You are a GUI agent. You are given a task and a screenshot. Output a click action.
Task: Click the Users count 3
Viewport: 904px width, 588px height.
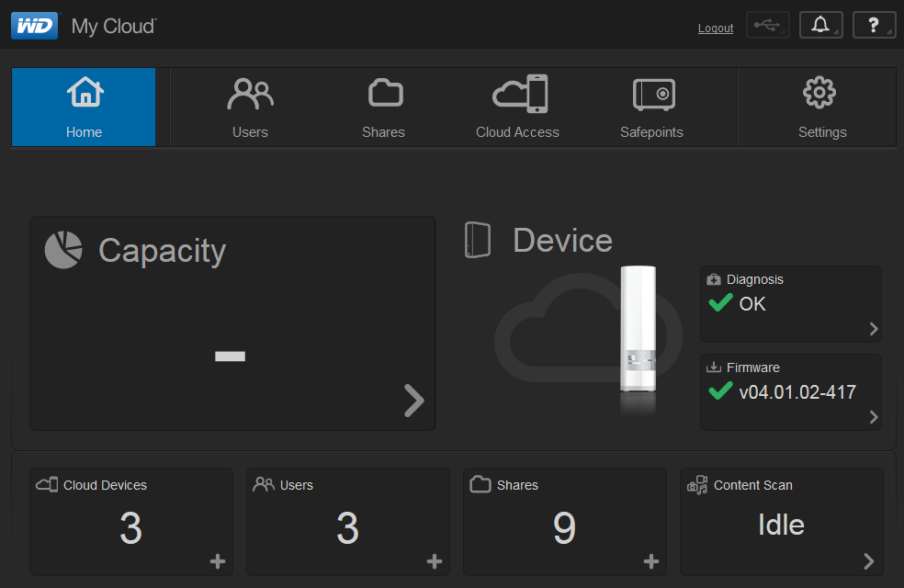pyautogui.click(x=347, y=528)
